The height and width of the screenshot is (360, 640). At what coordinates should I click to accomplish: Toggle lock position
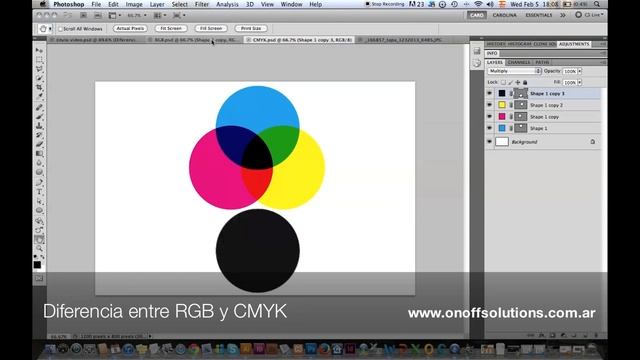tap(518, 82)
